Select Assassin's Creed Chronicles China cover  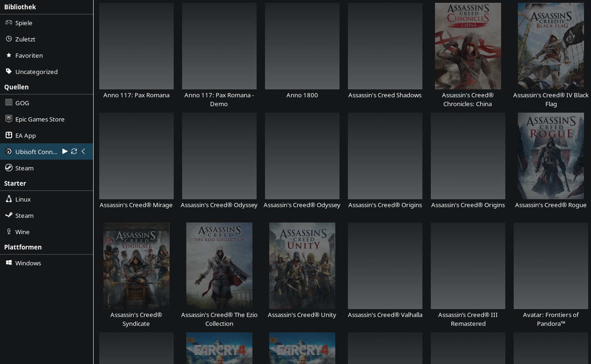pos(468,46)
